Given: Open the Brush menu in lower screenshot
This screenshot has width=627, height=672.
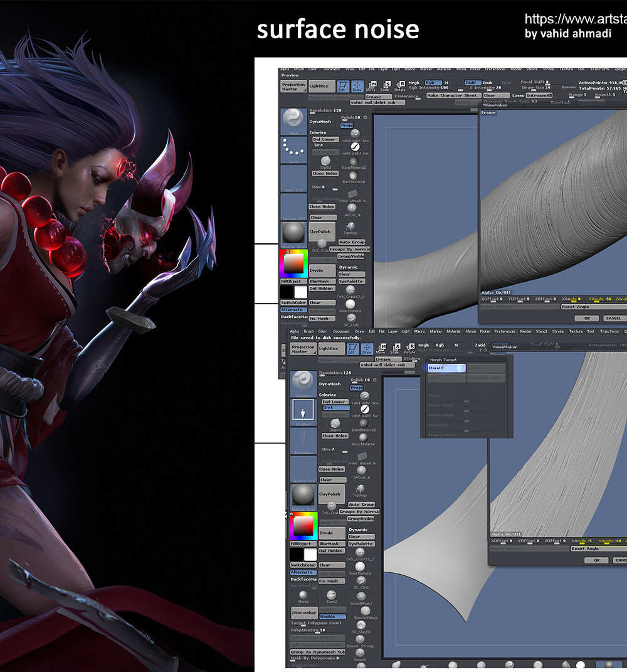Looking at the screenshot, I should [308, 331].
